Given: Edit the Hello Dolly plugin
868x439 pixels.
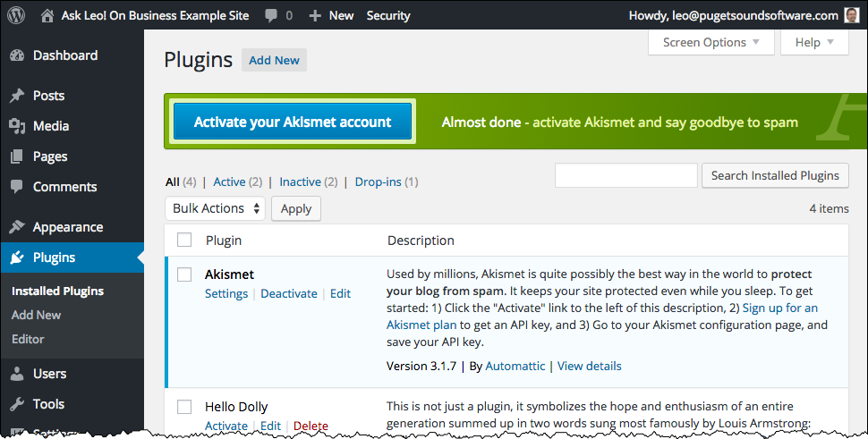Looking at the screenshot, I should coord(271,426).
